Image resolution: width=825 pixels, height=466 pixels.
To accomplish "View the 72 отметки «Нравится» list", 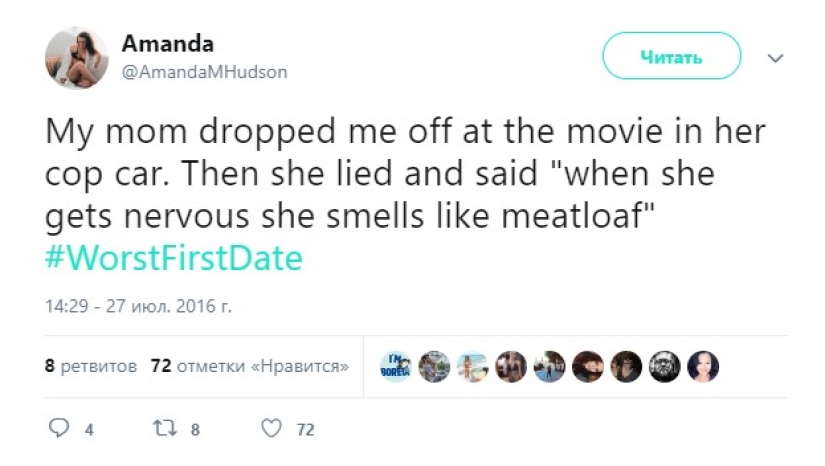I will click(249, 366).
